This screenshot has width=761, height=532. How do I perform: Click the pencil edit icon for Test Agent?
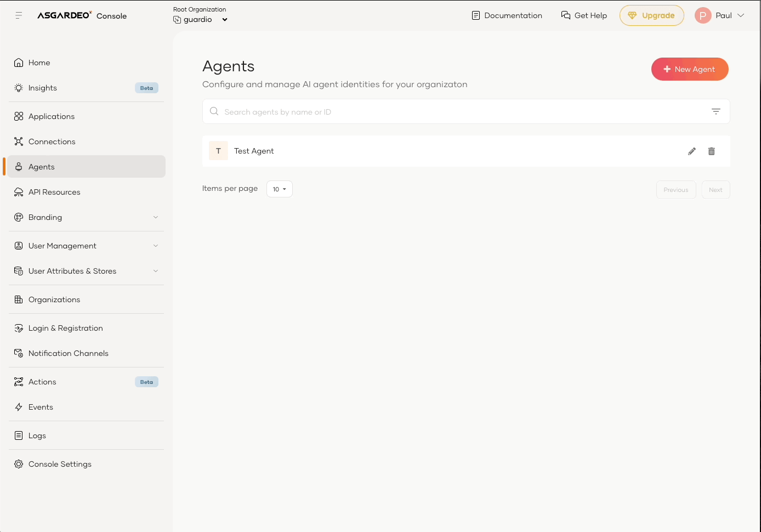(691, 151)
